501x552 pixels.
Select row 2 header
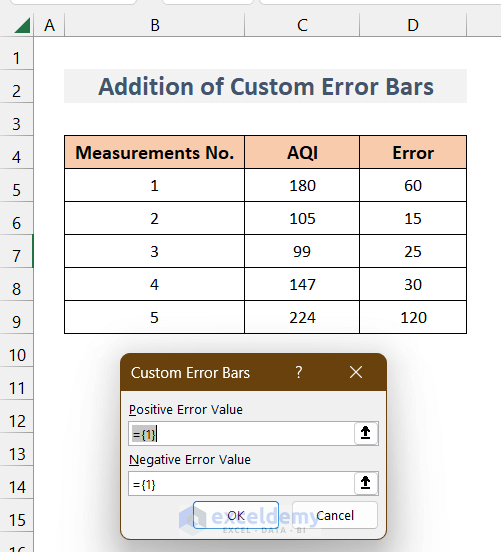[x=17, y=87]
